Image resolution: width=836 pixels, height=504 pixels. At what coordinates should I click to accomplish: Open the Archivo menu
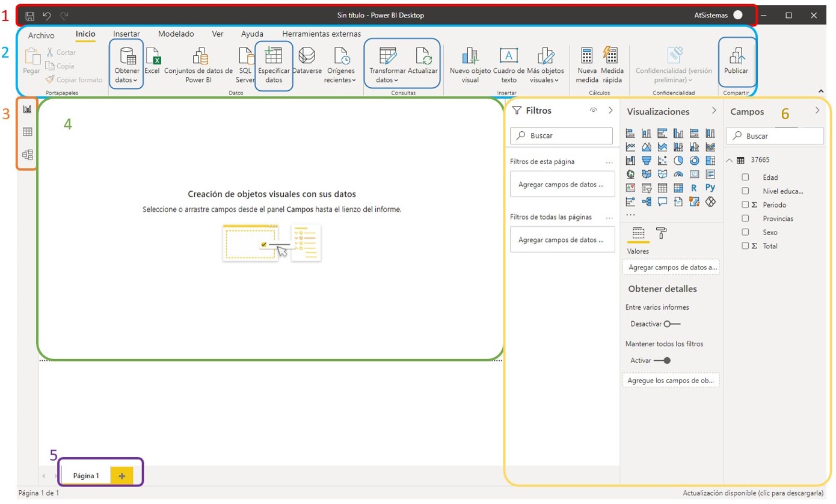pyautogui.click(x=41, y=35)
